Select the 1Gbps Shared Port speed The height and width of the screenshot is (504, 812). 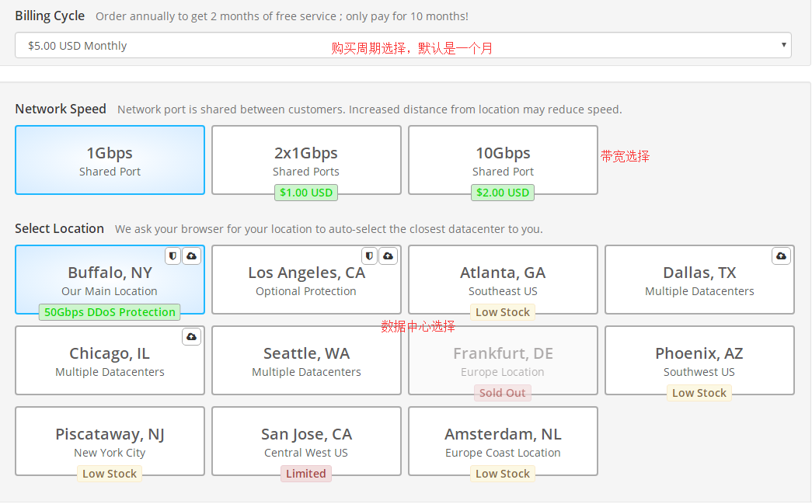click(x=110, y=160)
